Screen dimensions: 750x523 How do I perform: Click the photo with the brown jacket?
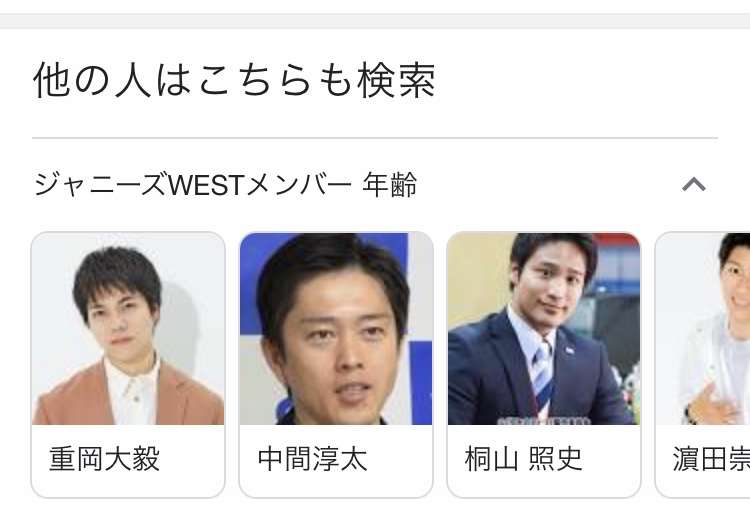[x=128, y=329]
